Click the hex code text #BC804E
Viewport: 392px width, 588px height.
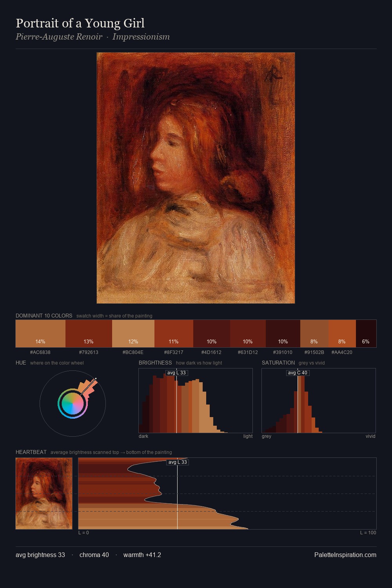tap(133, 352)
